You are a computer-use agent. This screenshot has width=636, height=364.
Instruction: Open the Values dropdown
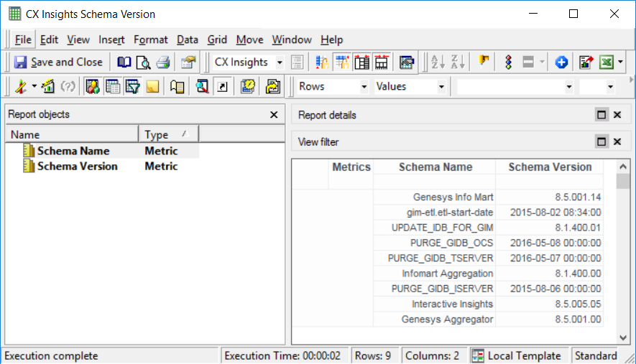pyautogui.click(x=441, y=87)
